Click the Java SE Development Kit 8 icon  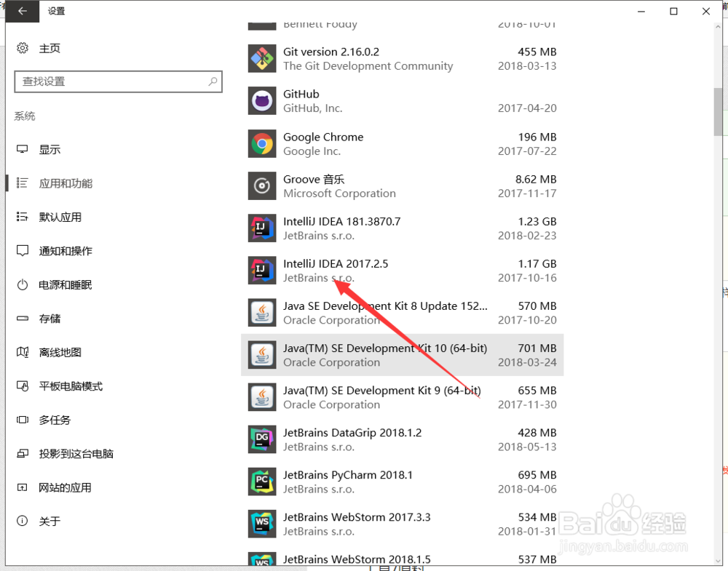(262, 313)
